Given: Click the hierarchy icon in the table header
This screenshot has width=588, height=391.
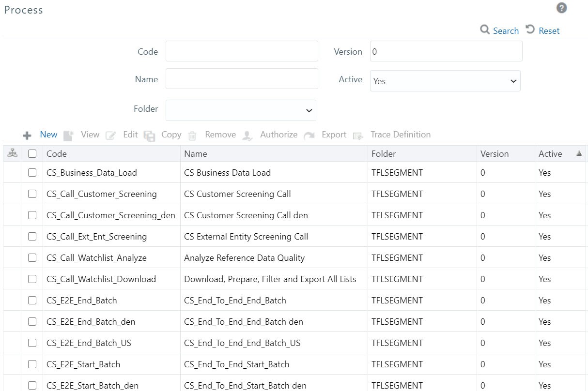Looking at the screenshot, I should [12, 153].
